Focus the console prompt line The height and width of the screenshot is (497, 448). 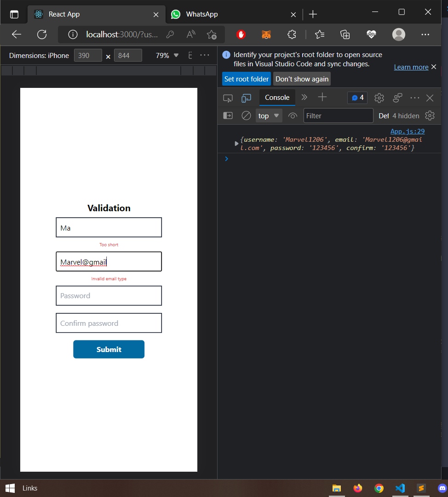point(329,159)
